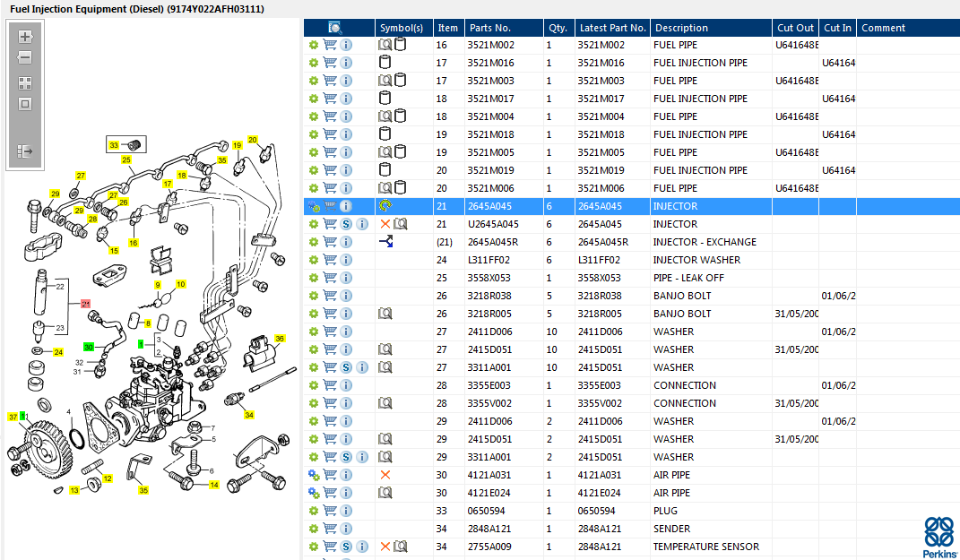Screen dimensions: 960x560
Task: Sort by the Parts No. column header
Action: [x=504, y=28]
